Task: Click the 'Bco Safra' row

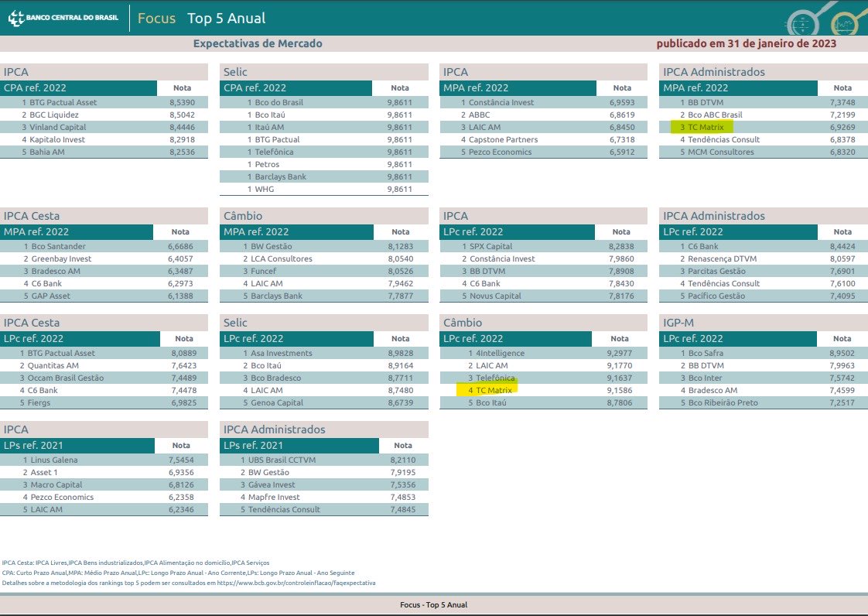Action: [x=764, y=353]
